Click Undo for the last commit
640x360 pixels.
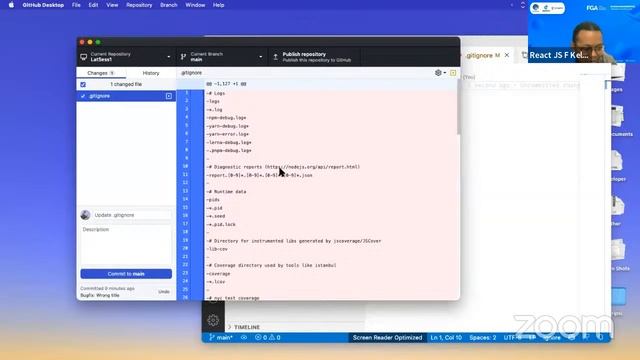164,292
